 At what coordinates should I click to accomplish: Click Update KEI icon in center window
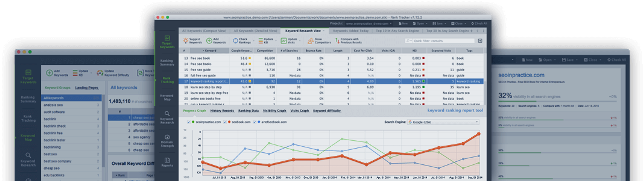[x=260, y=41]
